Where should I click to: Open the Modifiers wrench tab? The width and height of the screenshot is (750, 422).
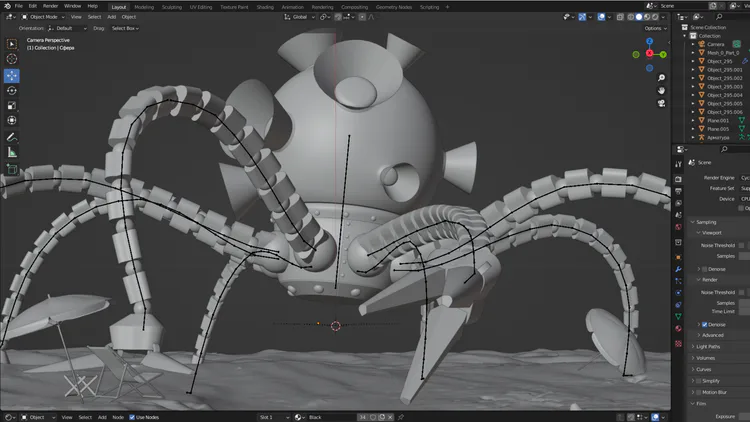point(678,269)
